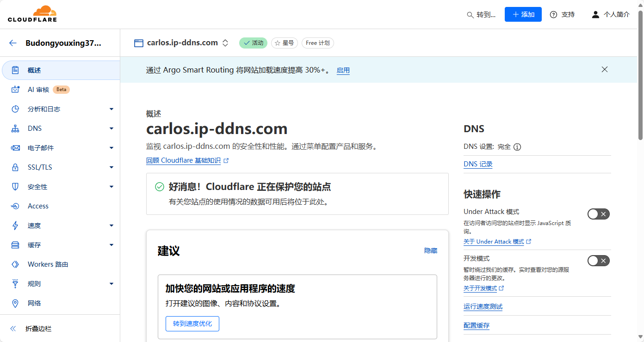Click the Email envelope icon

point(15,148)
